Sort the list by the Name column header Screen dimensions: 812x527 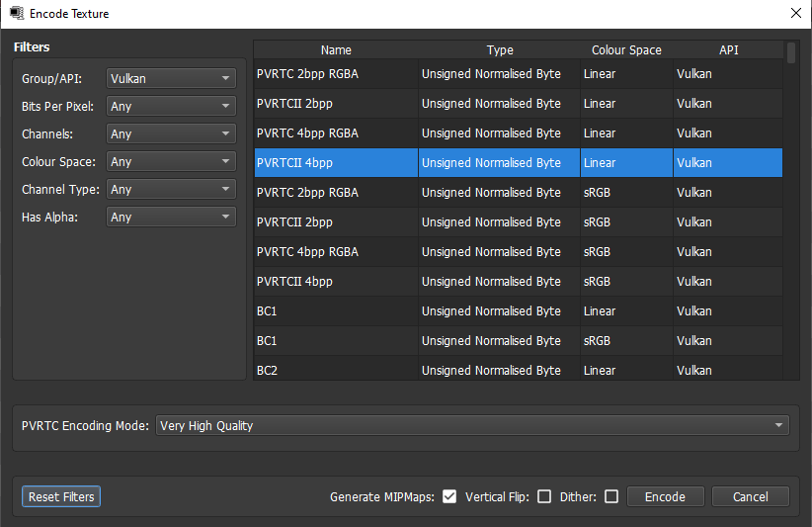336,49
